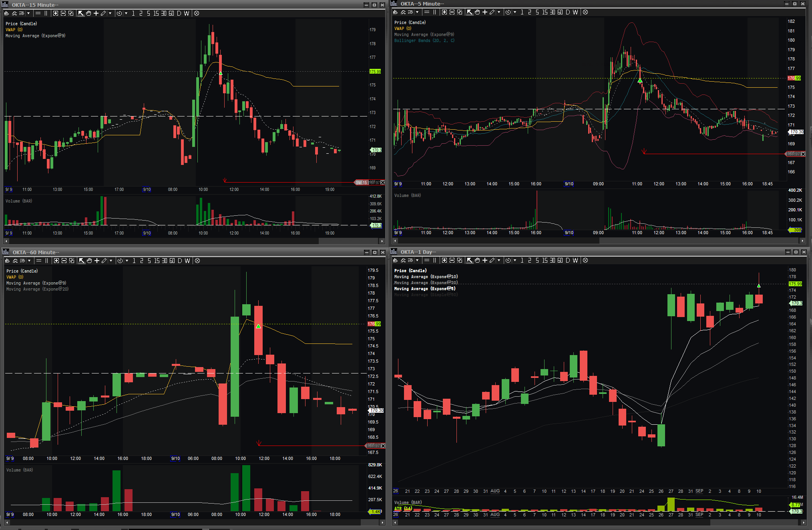The image size is (812, 530).
Task: Open chart settings icon in 1 Day toolbar
Action: (x=411, y=260)
